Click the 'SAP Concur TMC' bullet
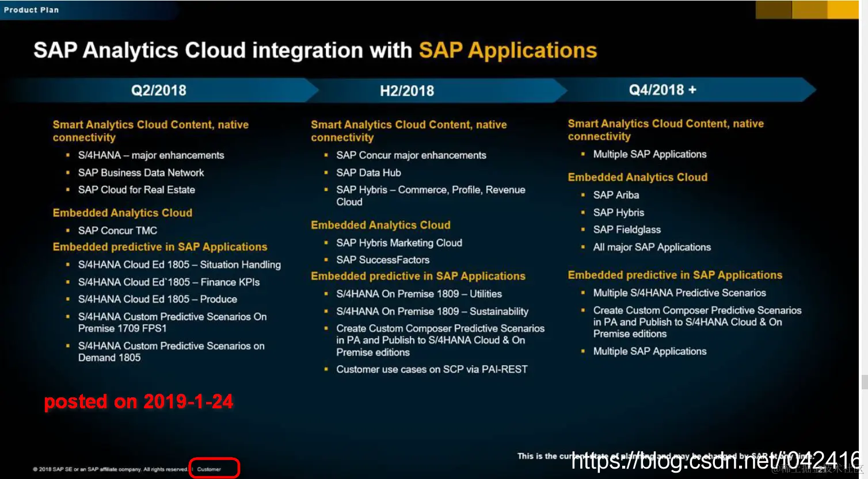This screenshot has height=479, width=868. point(117,231)
